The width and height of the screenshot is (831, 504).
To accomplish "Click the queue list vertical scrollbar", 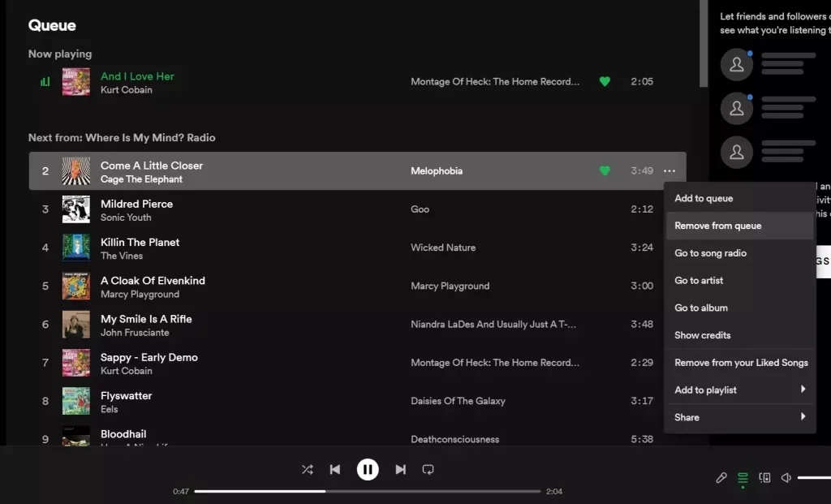I will tap(704, 44).
